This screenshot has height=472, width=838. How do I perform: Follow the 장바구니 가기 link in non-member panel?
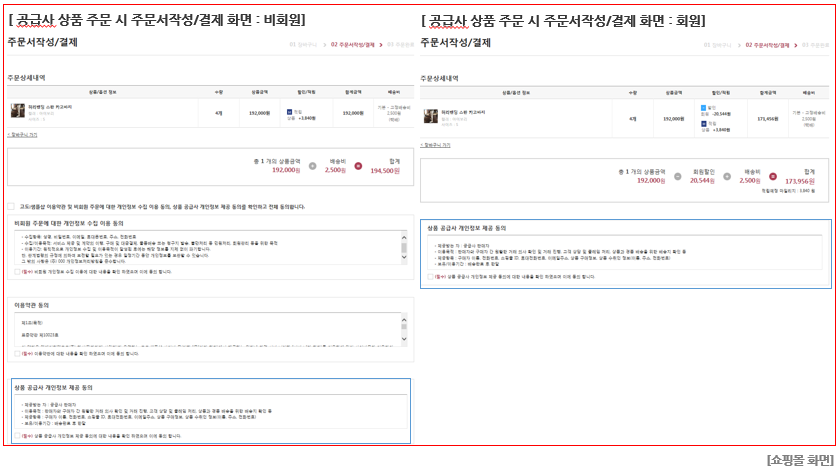coord(22,135)
